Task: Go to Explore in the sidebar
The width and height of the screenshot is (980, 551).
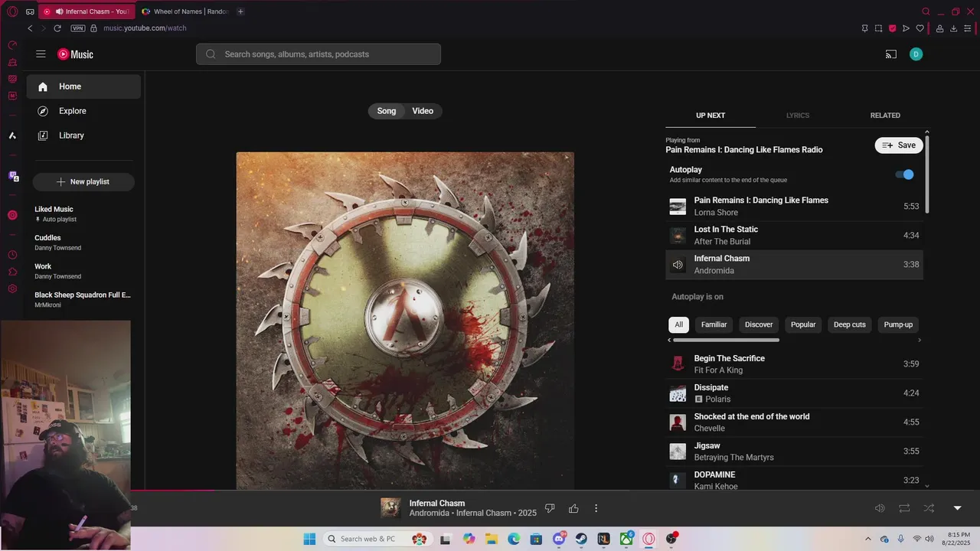Action: coord(83,111)
